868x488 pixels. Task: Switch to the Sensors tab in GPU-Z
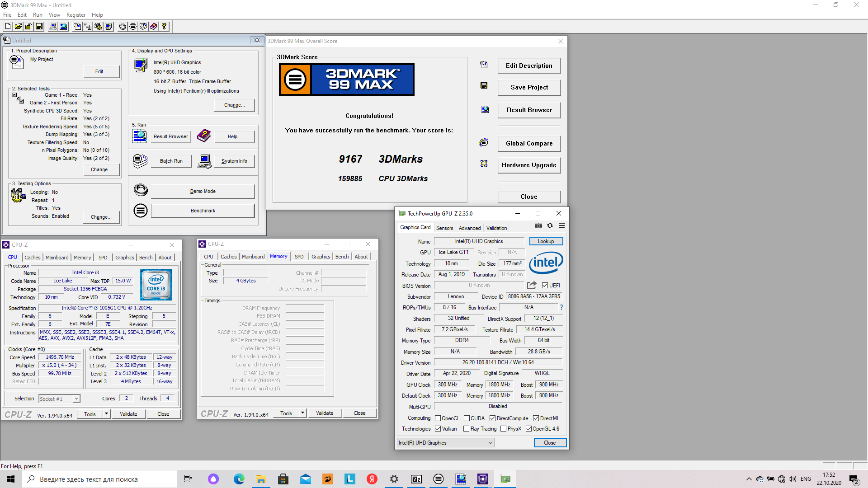444,228
